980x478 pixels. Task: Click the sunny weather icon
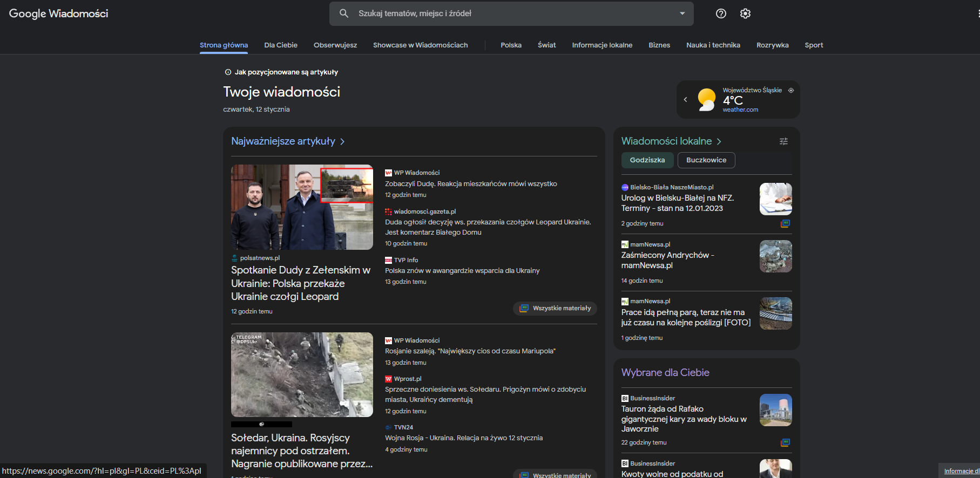coord(706,99)
